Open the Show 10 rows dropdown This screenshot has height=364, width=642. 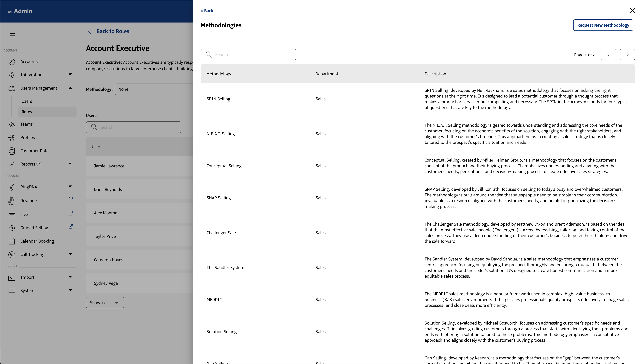pos(105,303)
